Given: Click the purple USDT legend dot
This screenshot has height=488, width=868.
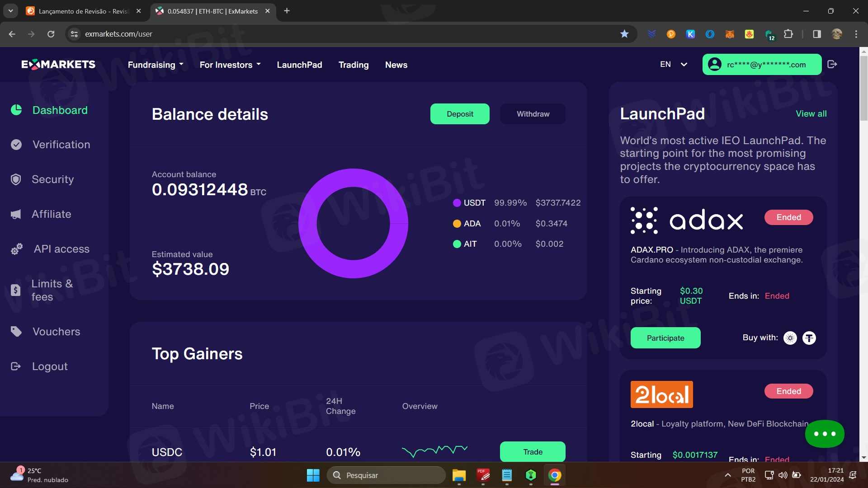Looking at the screenshot, I should tap(457, 203).
